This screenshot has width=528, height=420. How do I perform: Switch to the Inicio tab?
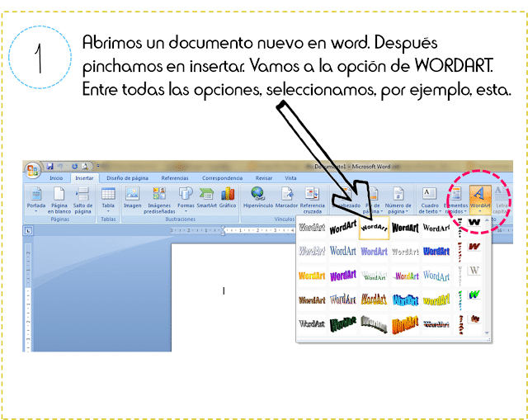56,178
